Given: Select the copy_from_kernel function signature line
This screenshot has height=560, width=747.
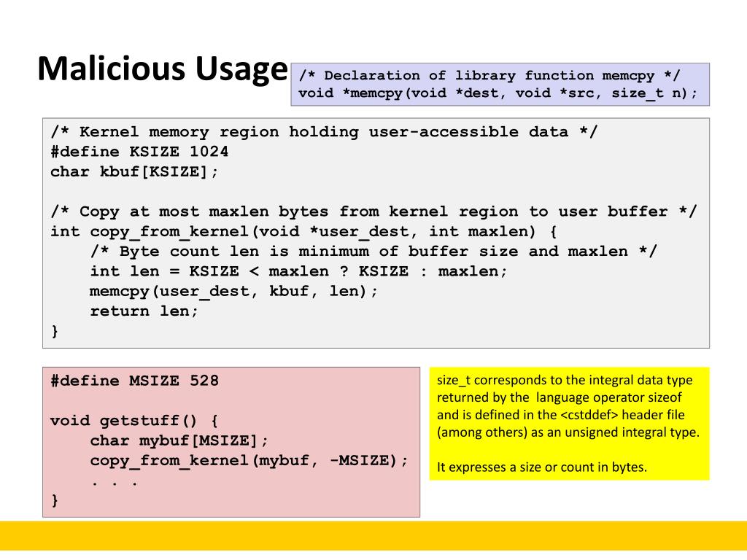Looking at the screenshot, I should 304,232.
